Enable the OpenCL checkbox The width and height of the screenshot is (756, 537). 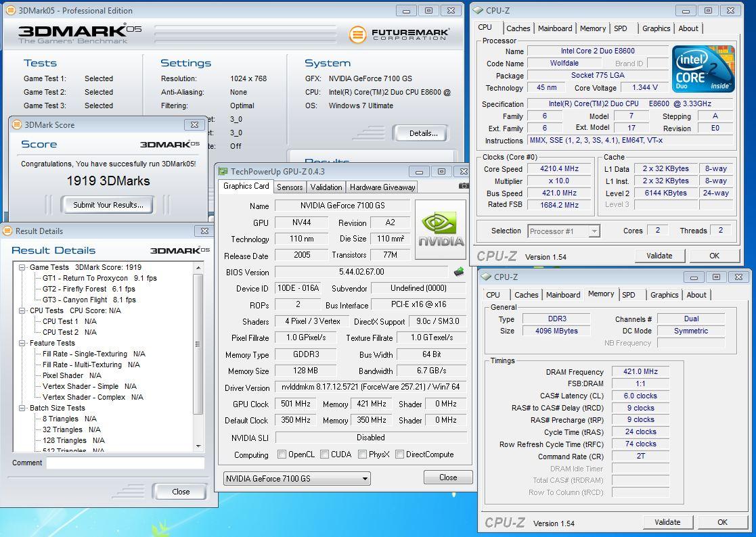282,454
